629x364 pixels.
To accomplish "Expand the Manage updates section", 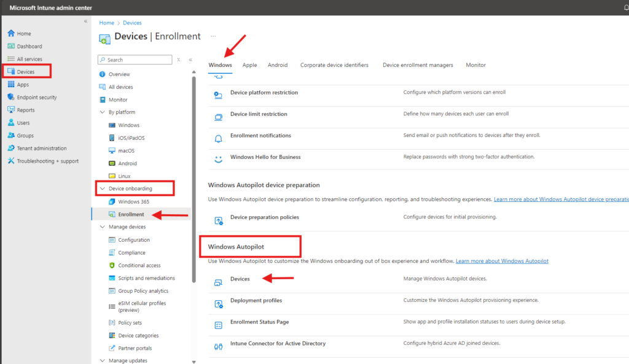I will coord(102,360).
